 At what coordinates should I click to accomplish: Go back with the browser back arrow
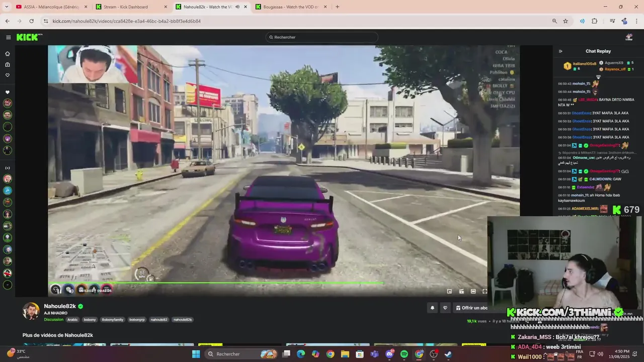[8, 21]
